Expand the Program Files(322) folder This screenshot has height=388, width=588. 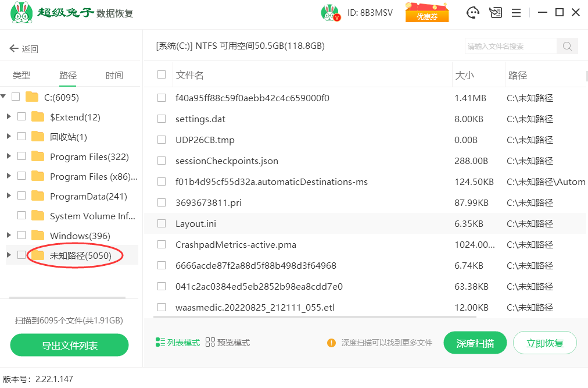coord(9,156)
